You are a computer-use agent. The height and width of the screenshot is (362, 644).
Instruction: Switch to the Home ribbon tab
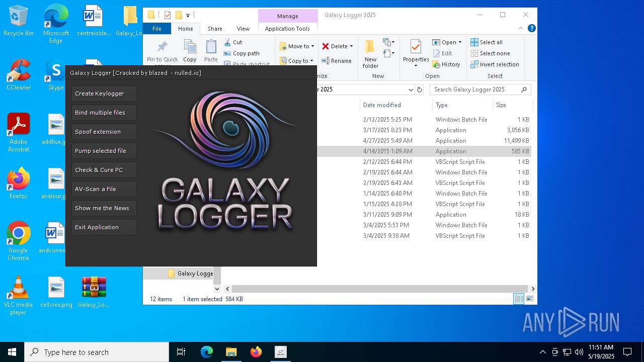pyautogui.click(x=185, y=29)
